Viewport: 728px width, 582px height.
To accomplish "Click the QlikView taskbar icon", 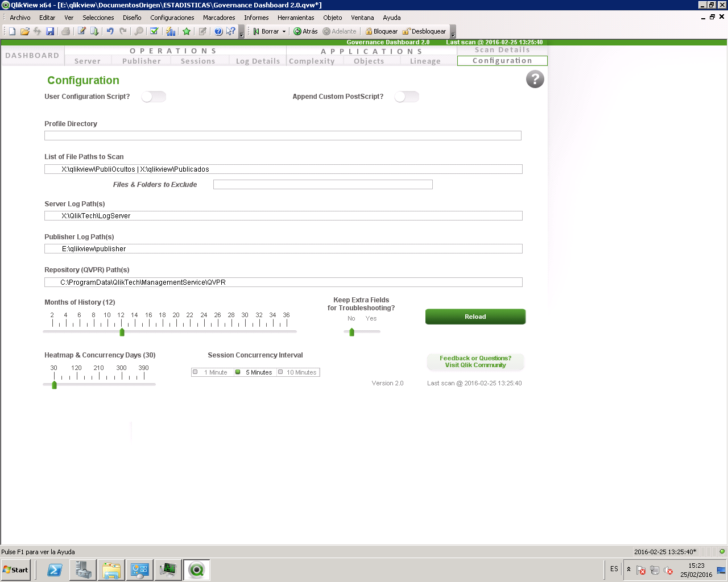I will (x=196, y=570).
